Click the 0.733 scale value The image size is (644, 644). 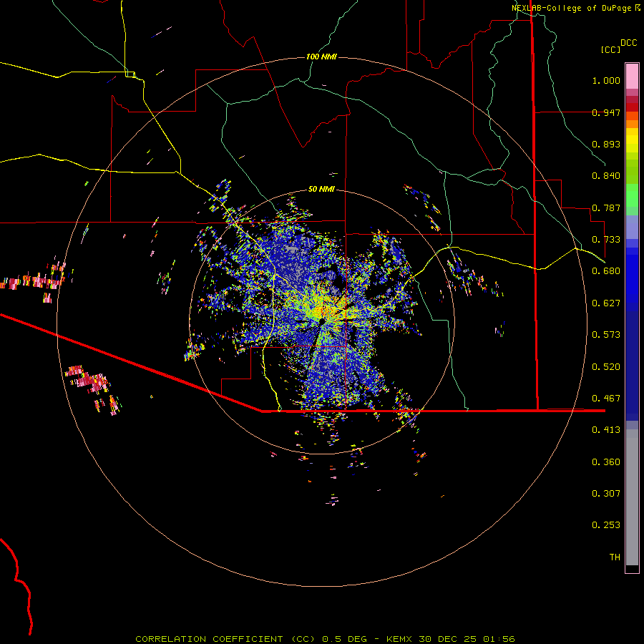606,240
